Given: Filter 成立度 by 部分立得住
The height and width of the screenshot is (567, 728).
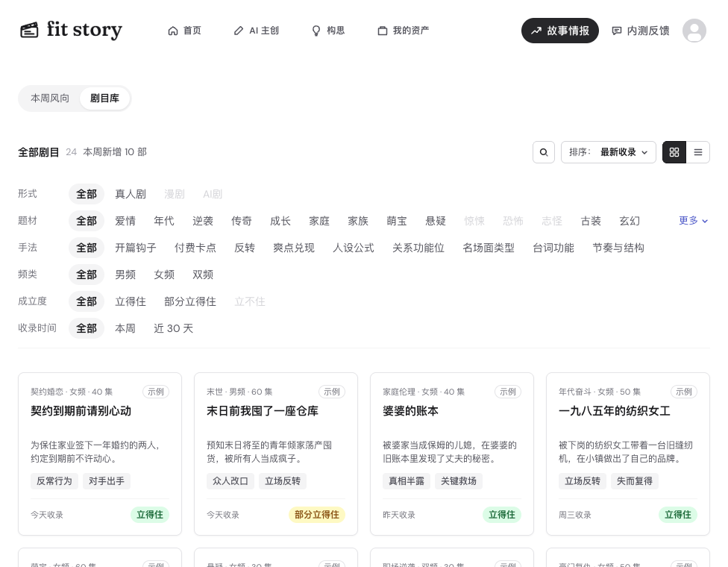Looking at the screenshot, I should 190,302.
